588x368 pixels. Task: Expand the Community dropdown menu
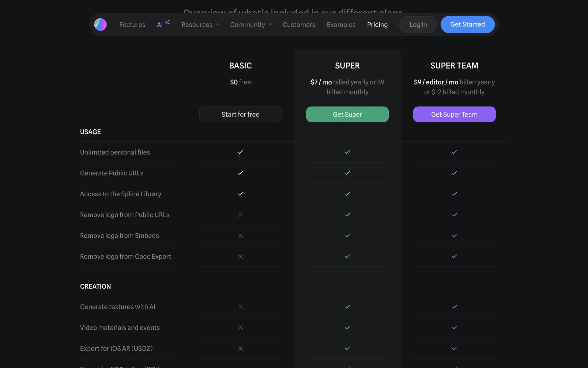(x=247, y=25)
